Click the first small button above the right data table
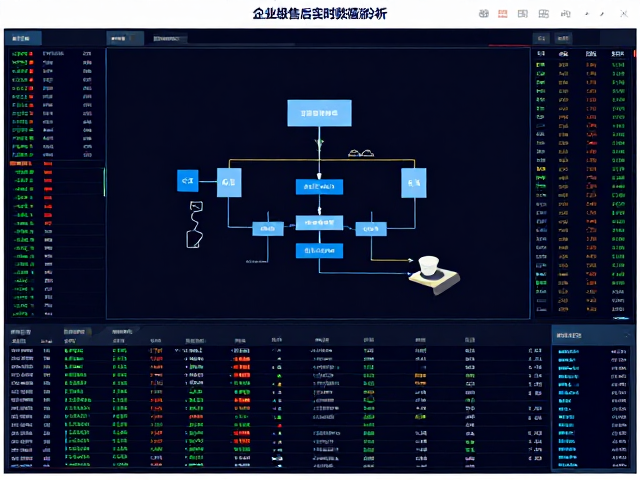 (541, 38)
